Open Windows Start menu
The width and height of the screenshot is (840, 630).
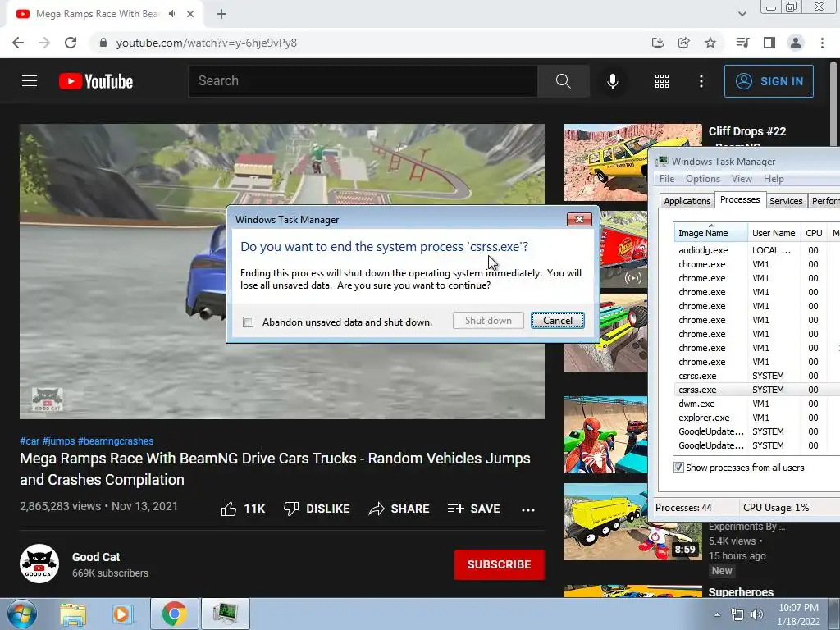point(21,614)
